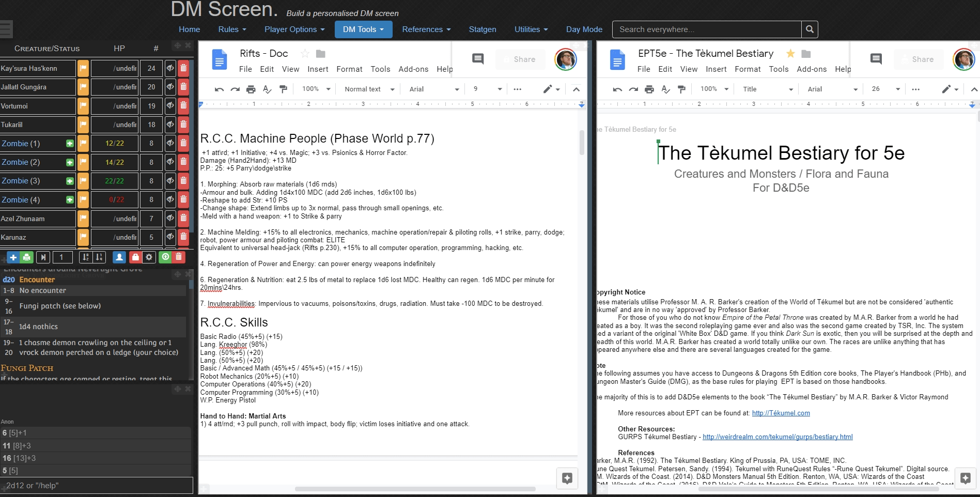
Task: Toggle visibility of Zombie (3)
Action: point(170,181)
